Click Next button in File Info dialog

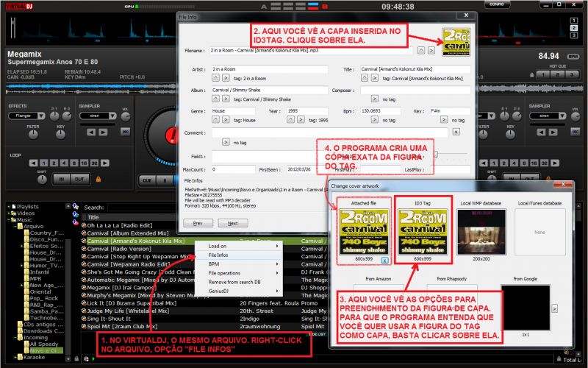pos(233,223)
